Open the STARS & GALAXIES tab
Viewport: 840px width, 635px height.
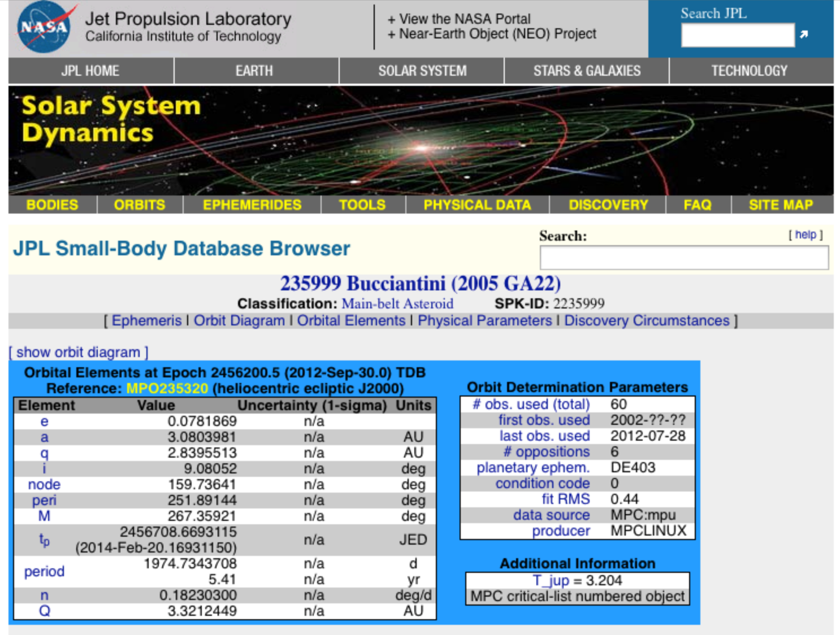click(587, 71)
